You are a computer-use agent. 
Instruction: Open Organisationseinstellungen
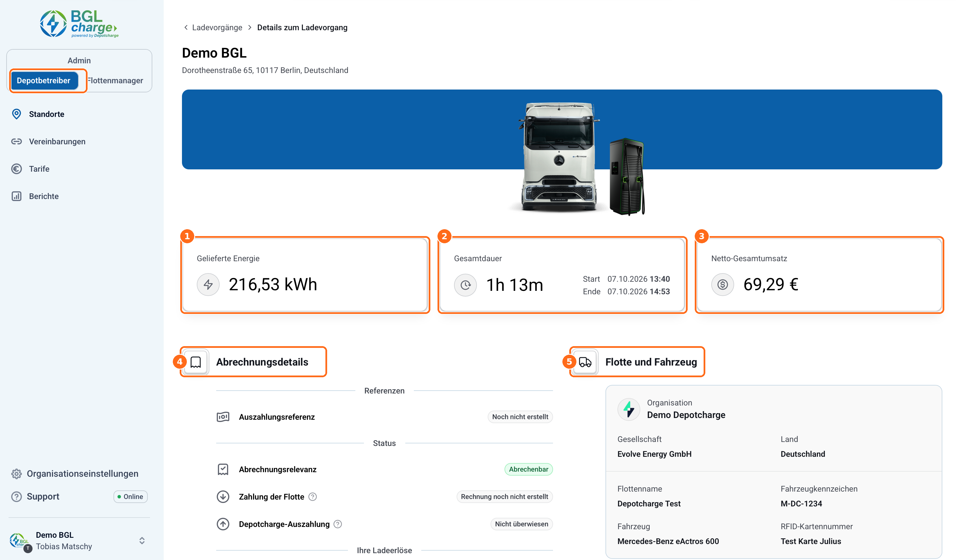pyautogui.click(x=82, y=474)
